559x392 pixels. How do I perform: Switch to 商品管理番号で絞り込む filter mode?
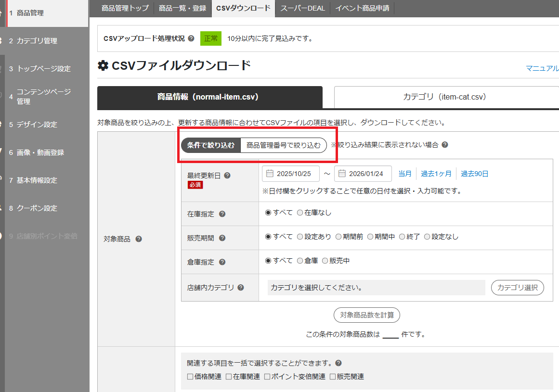point(283,145)
